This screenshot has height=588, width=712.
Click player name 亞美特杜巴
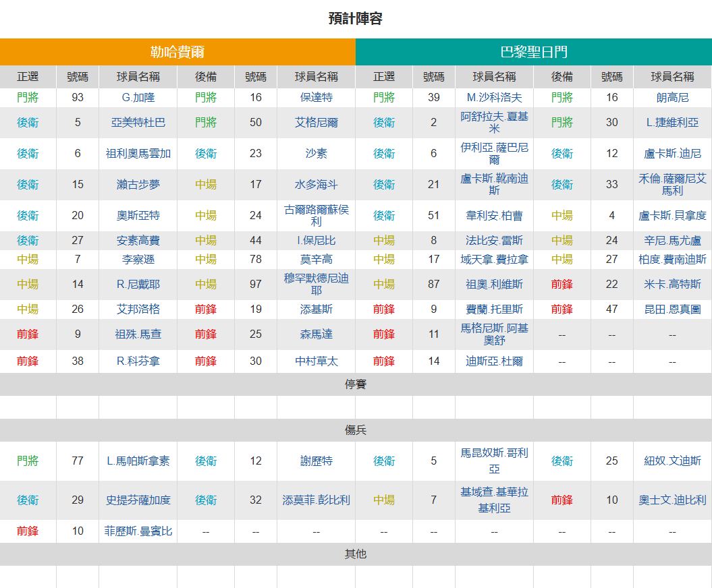(138, 123)
